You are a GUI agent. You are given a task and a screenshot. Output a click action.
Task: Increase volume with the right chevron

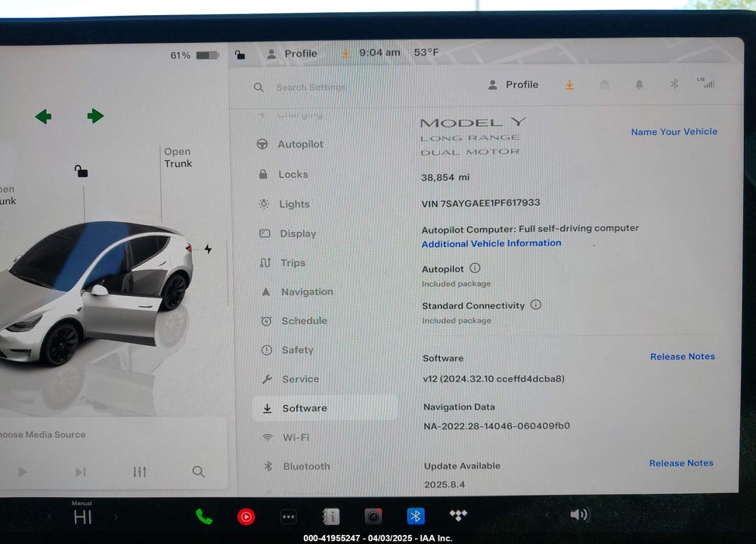click(x=615, y=514)
